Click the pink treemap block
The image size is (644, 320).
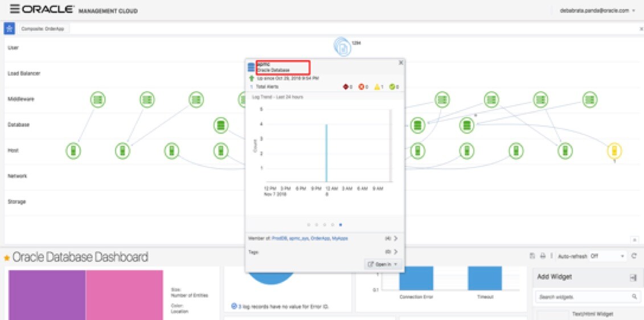click(125, 295)
